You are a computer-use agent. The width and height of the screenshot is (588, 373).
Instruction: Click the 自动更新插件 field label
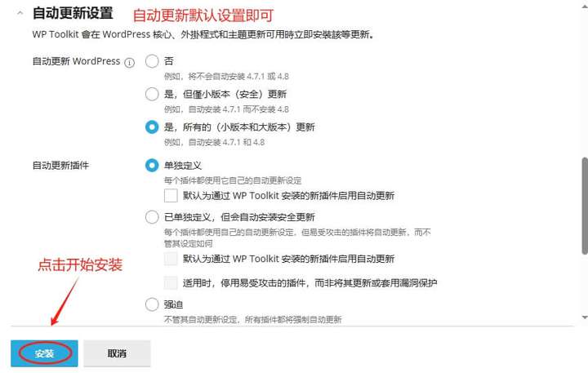60,166
